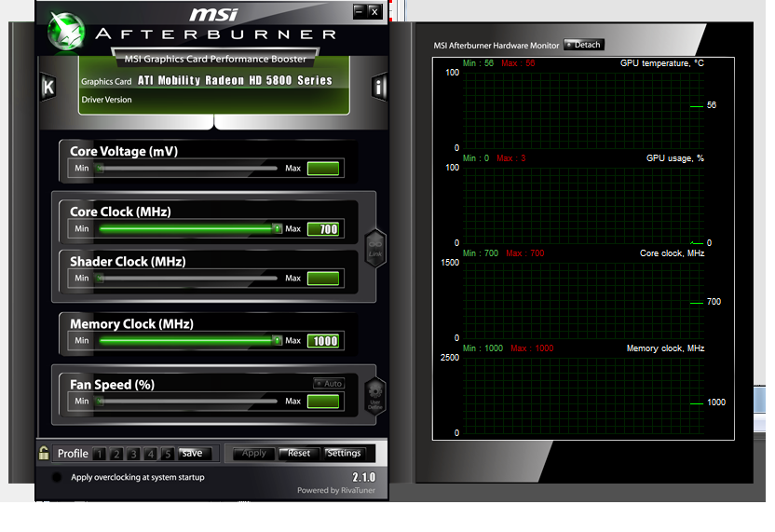The height and width of the screenshot is (532, 775).
Task: Click the Fan Speed value field
Action: (323, 401)
